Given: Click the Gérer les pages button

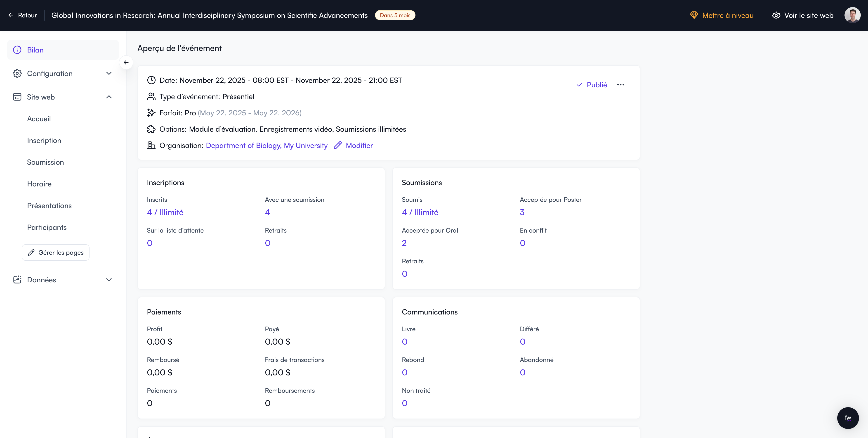Looking at the screenshot, I should pyautogui.click(x=56, y=252).
